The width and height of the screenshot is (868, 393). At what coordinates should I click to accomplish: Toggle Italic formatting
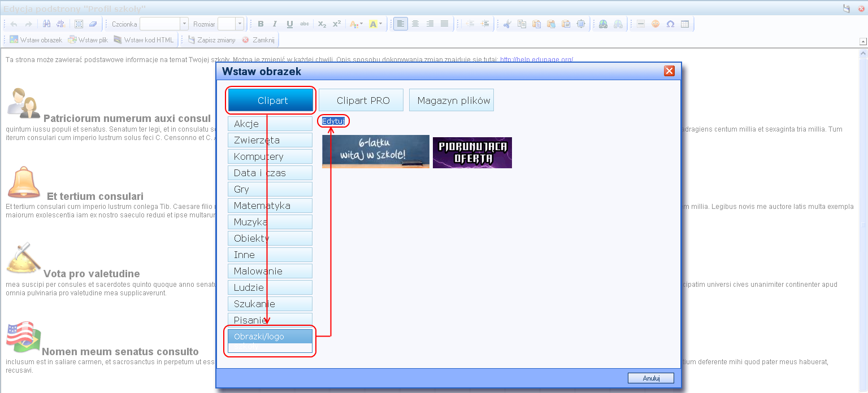tap(275, 24)
